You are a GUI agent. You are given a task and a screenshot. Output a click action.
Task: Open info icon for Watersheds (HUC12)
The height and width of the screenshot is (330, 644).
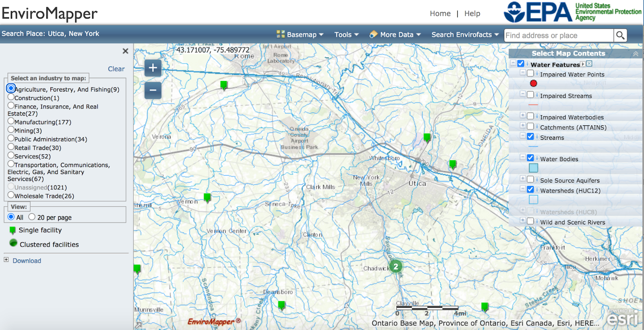pos(537,190)
